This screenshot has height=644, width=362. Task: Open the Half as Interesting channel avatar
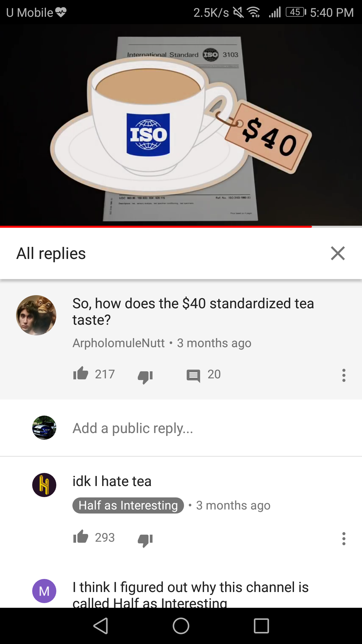(x=44, y=485)
